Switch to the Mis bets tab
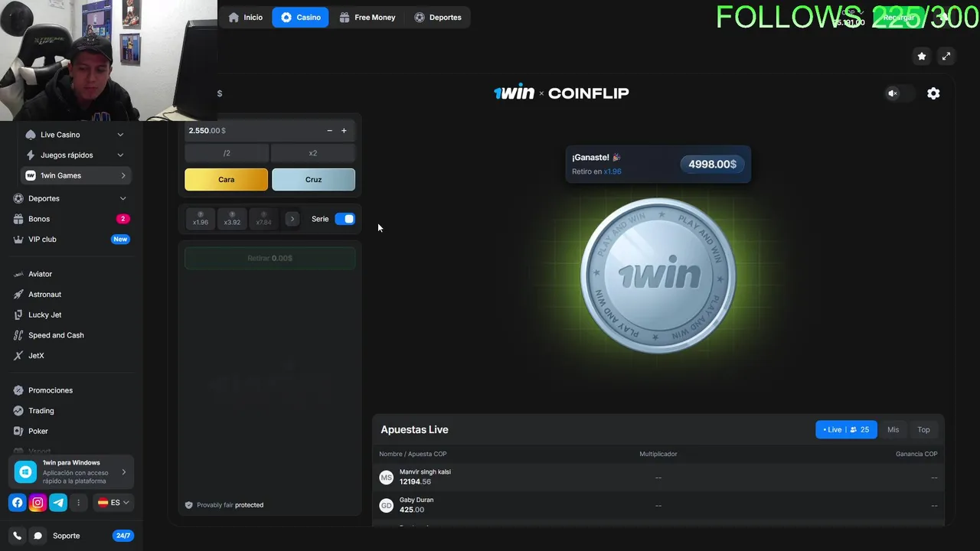This screenshot has height=551, width=980. click(893, 429)
